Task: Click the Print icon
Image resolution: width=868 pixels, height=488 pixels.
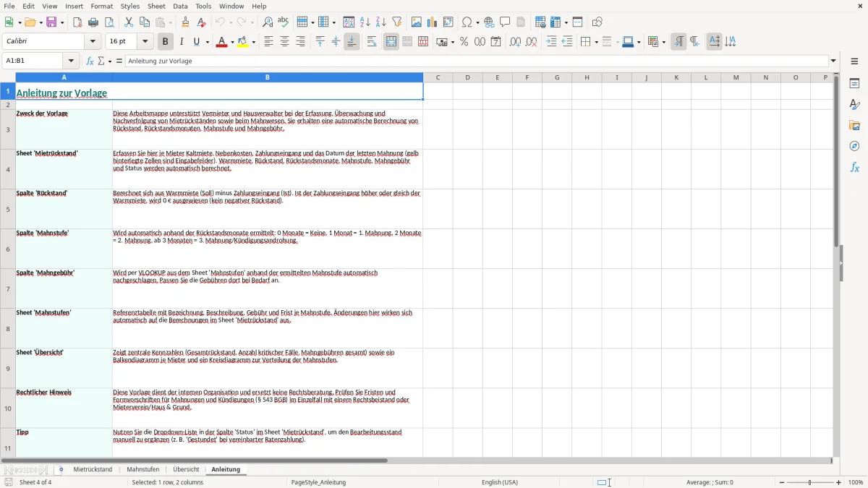Action: coord(93,22)
